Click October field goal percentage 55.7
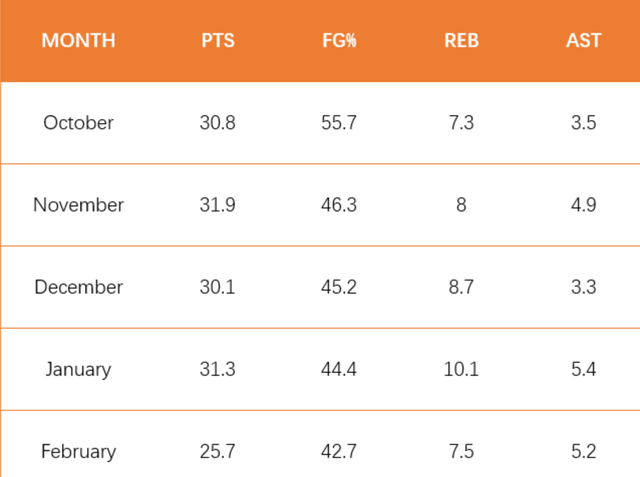The height and width of the screenshot is (477, 640). (339, 123)
